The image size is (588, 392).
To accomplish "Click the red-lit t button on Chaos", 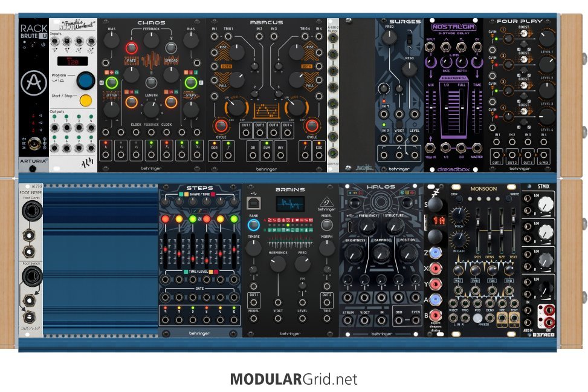I will click(x=131, y=48).
